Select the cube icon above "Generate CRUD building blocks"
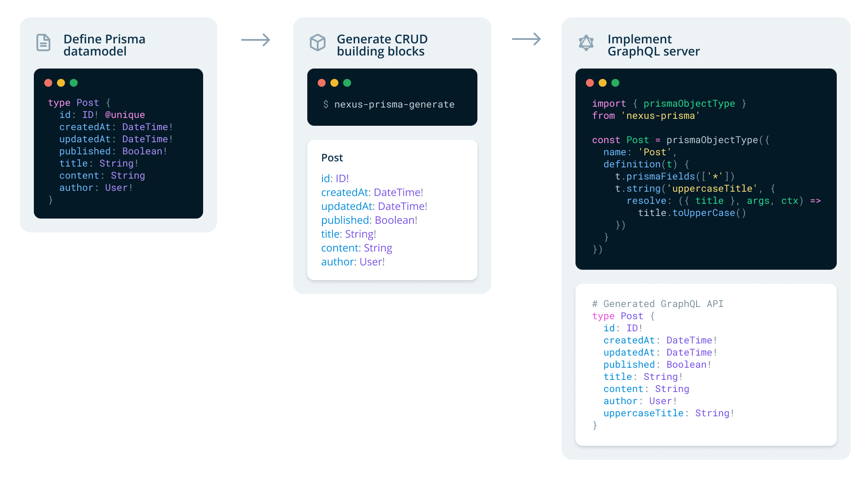This screenshot has height=477, width=868. (x=318, y=43)
